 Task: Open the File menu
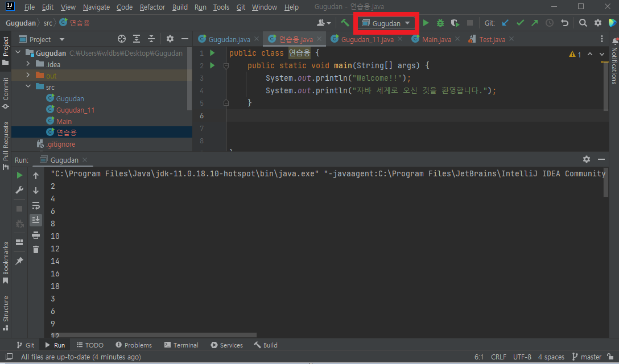tap(29, 7)
